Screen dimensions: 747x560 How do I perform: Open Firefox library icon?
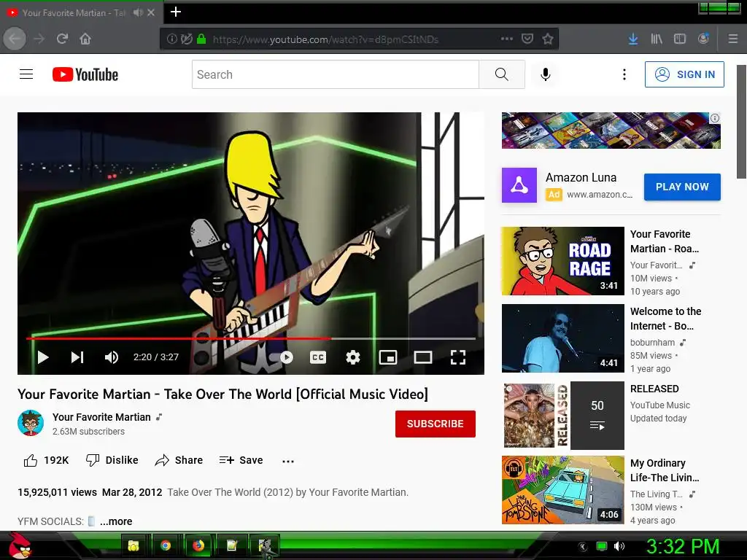pyautogui.click(x=657, y=39)
